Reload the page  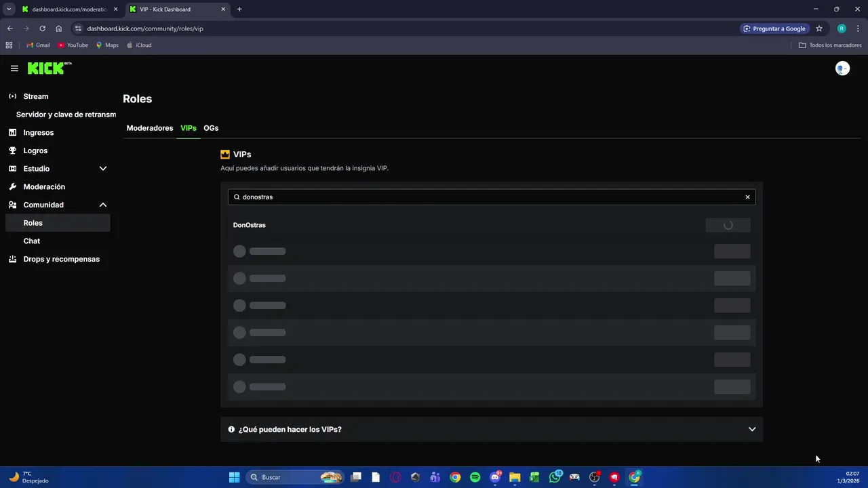[42, 28]
